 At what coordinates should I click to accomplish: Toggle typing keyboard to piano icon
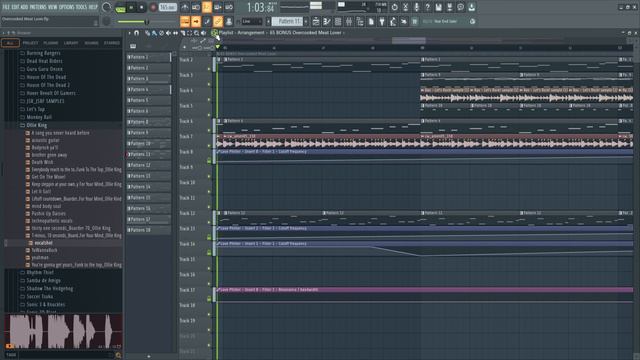click(x=185, y=21)
